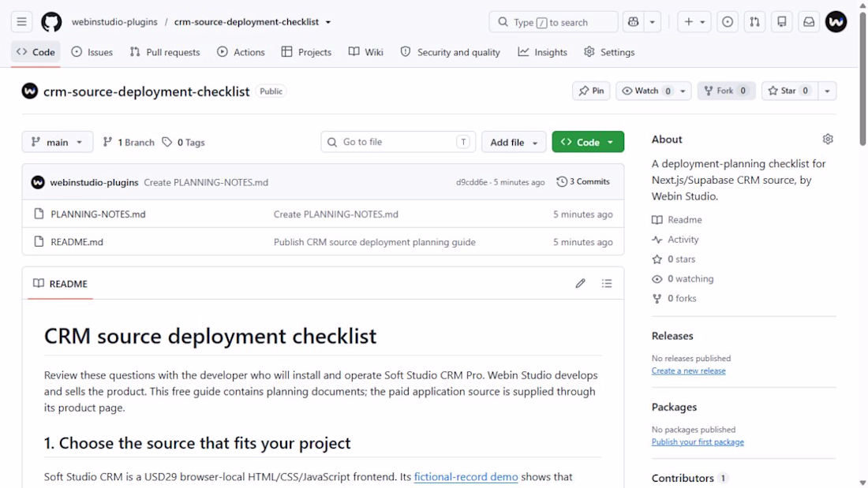Expand the Add file dropdown
This screenshot has height=488, width=868.
coord(514,142)
